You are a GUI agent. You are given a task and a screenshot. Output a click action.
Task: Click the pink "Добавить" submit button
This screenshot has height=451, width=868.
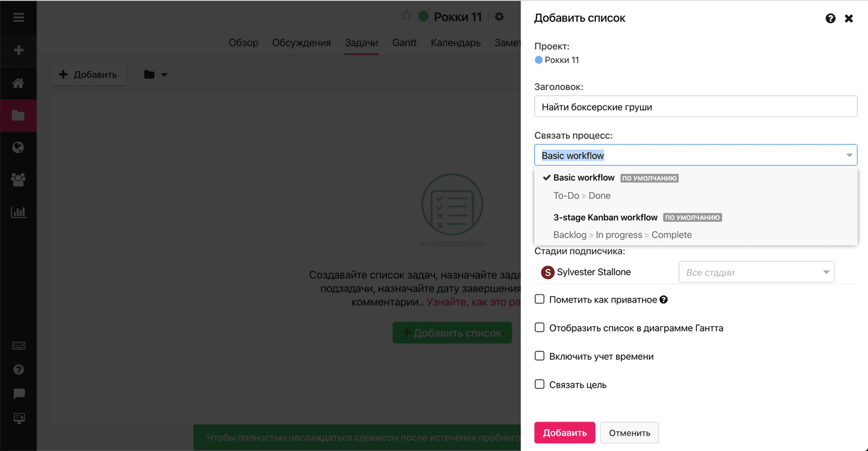564,433
